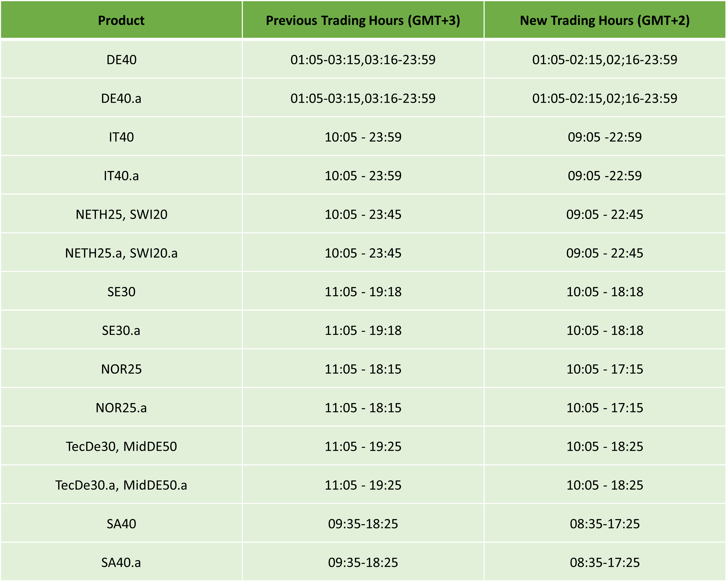This screenshot has width=728, height=582.
Task: Click the DE40 product cell
Action: (x=121, y=60)
